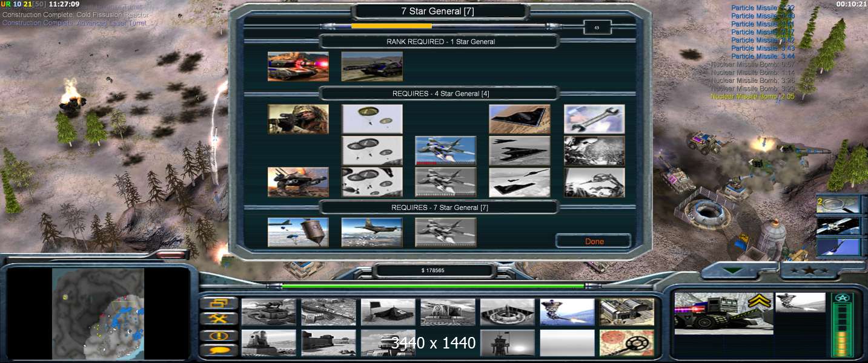Click the minimap radar display
Screen dimensions: 868x363
[x=98, y=313]
